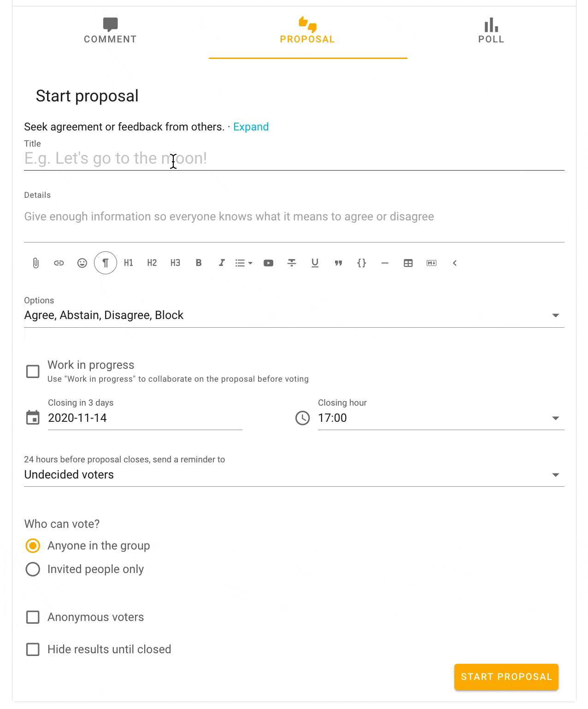Open the emoji picker icon
Screen dimensions: 588x709
coord(82,263)
